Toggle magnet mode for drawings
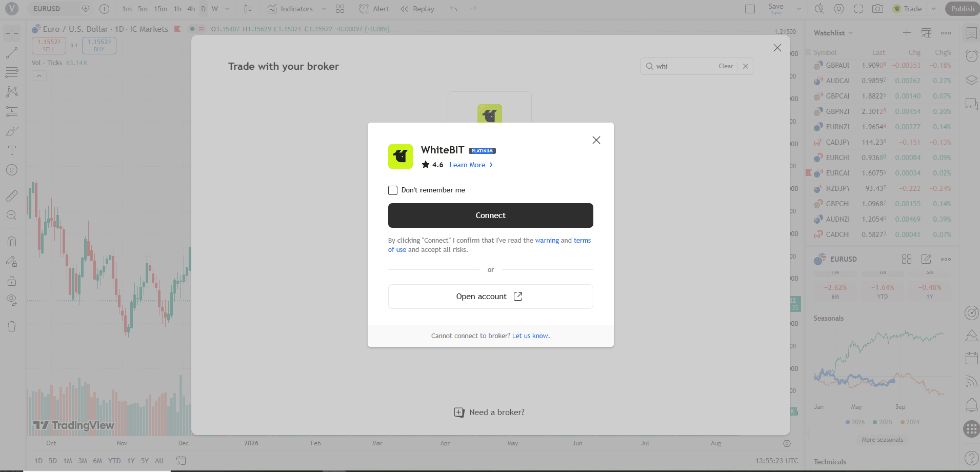 12,242
